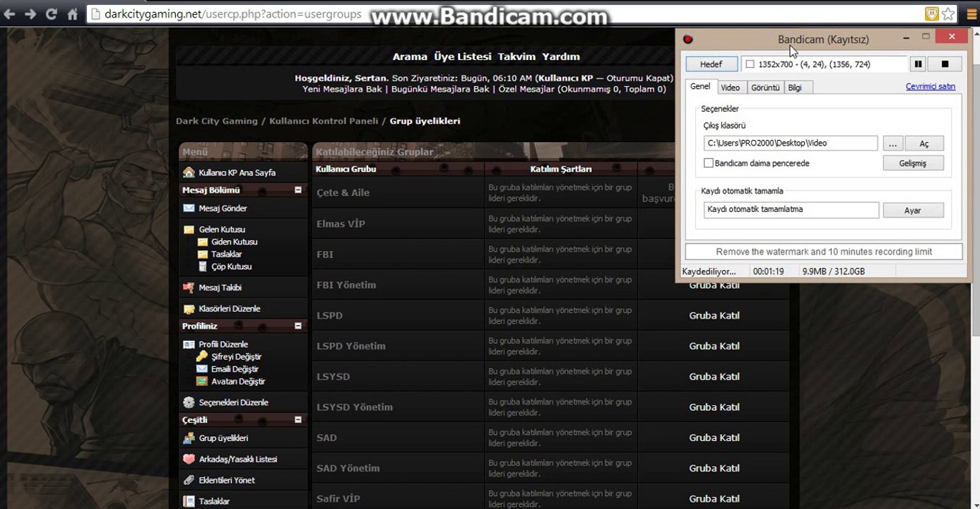Click the envelope icon beside Mesaj Gönder
Screen dimensions: 980x509
189,209
